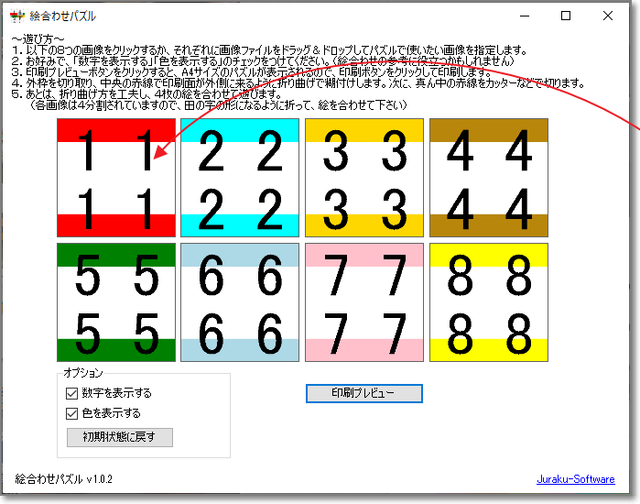Maximize the puzzle application window
Image resolution: width=640 pixels, height=504 pixels.
click(566, 16)
